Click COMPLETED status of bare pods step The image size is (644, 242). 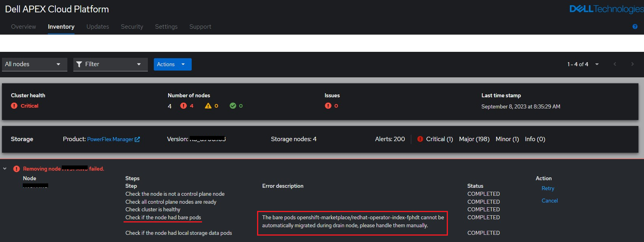coord(483,217)
